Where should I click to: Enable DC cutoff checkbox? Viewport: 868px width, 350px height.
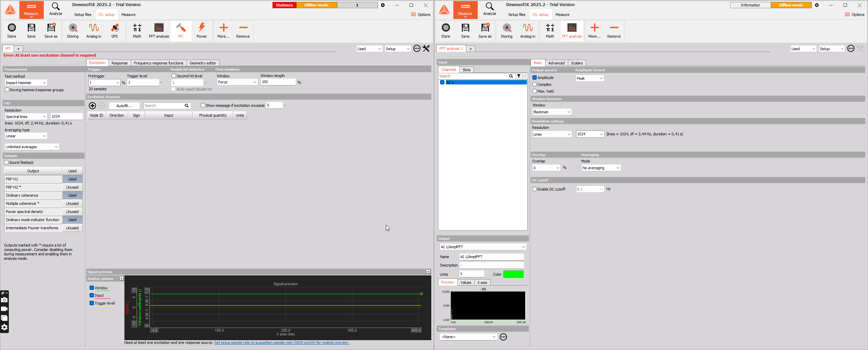coord(534,189)
